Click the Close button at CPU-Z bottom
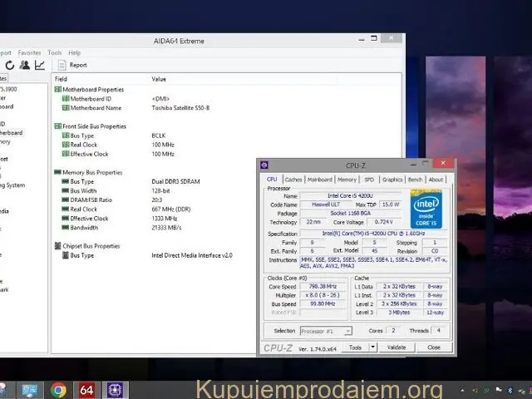 [x=434, y=347]
